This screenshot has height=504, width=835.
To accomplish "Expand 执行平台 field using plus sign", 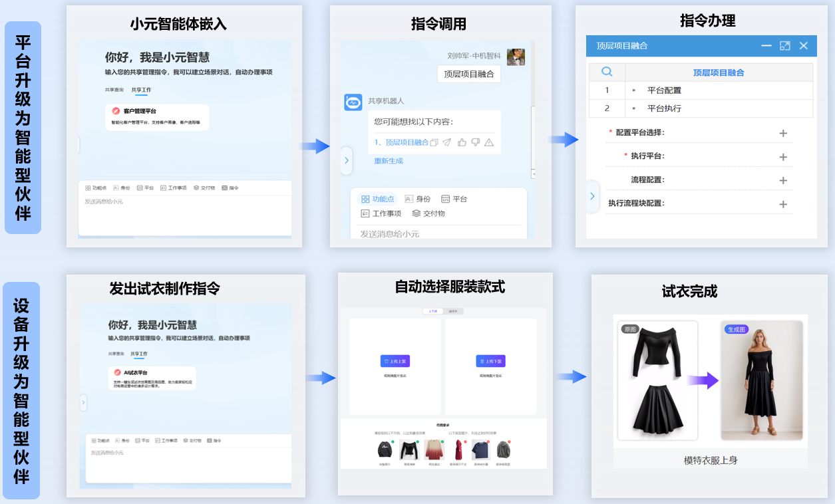I will 783,157.
